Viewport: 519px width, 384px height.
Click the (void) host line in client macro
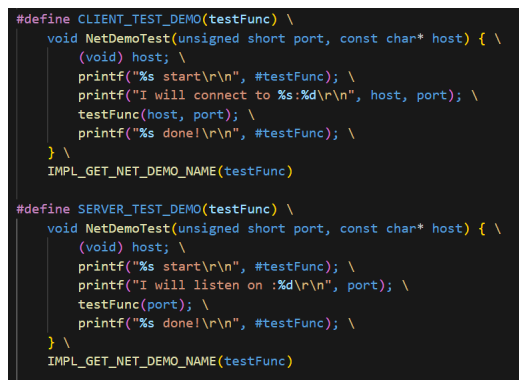click(124, 58)
